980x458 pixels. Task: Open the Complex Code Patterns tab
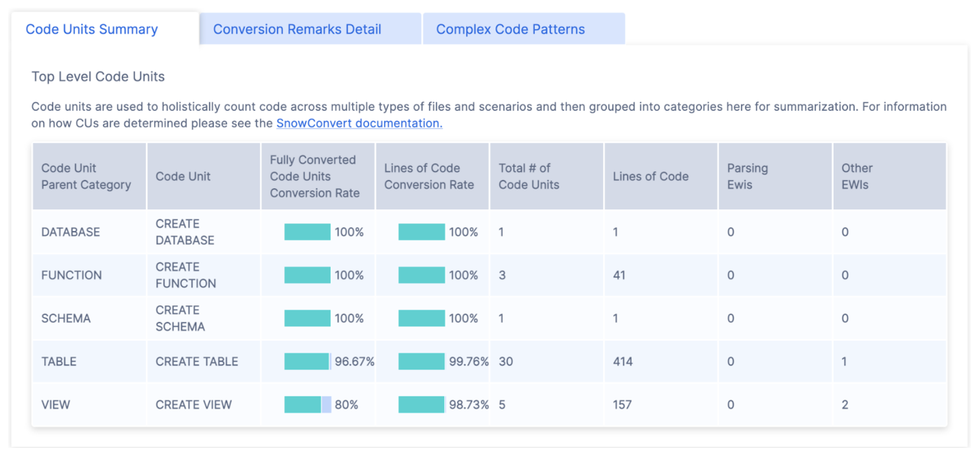[x=510, y=29]
